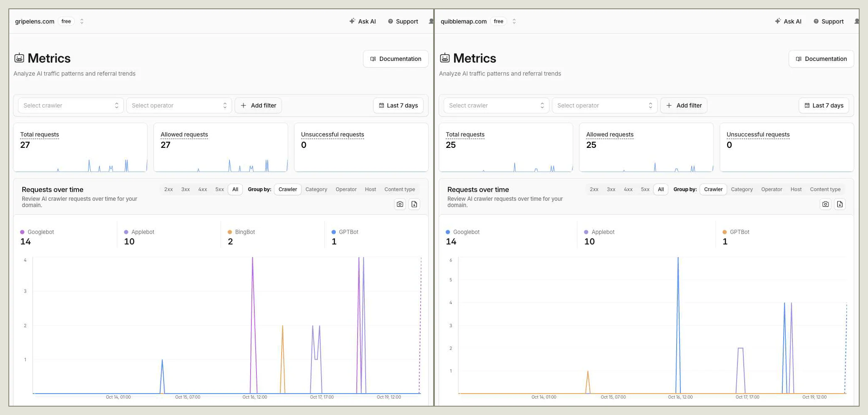Screen dimensions: 868x415
Task: Click export file icon in gripelens chart
Action: point(414,204)
